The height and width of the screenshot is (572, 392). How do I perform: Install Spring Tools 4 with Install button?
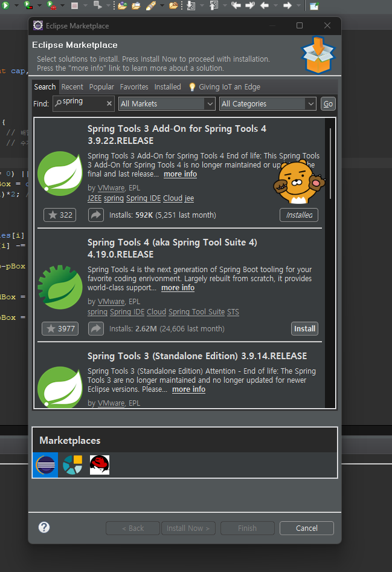pyautogui.click(x=304, y=329)
